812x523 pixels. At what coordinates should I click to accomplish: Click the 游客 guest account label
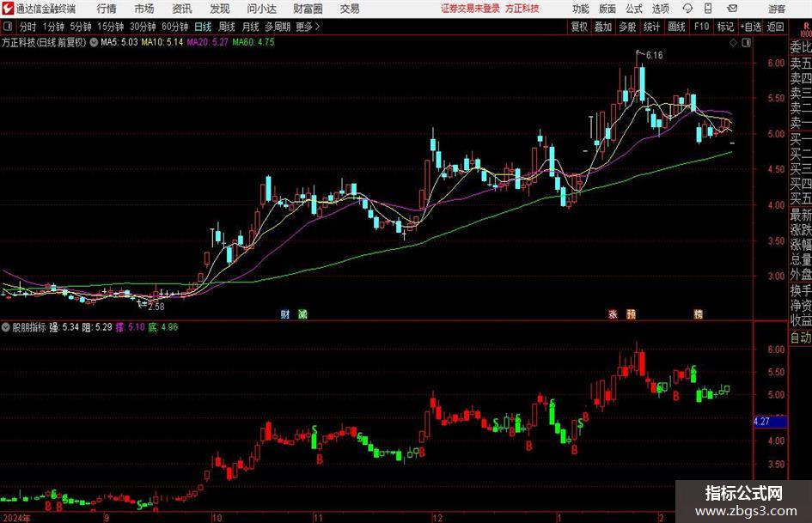click(777, 9)
